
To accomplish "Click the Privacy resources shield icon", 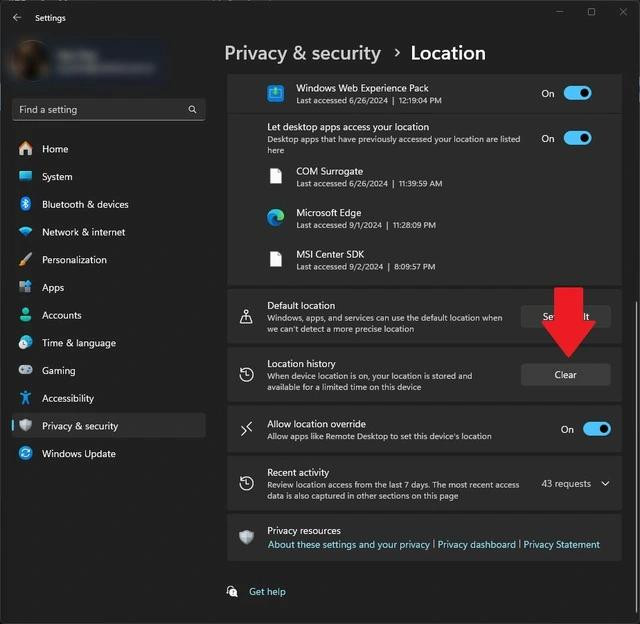I will [x=246, y=537].
